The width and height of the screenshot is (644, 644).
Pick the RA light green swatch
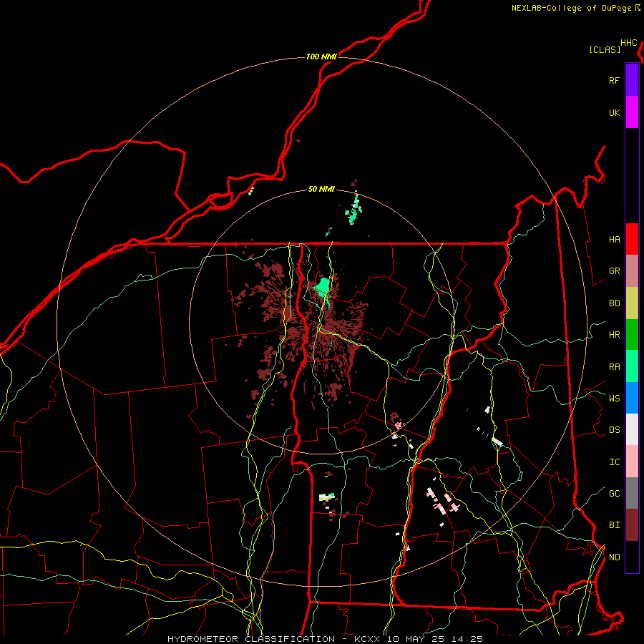(x=632, y=366)
